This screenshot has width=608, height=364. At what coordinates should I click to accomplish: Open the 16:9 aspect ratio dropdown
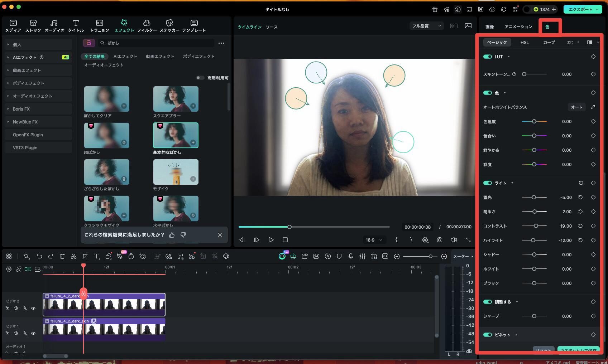(374, 240)
